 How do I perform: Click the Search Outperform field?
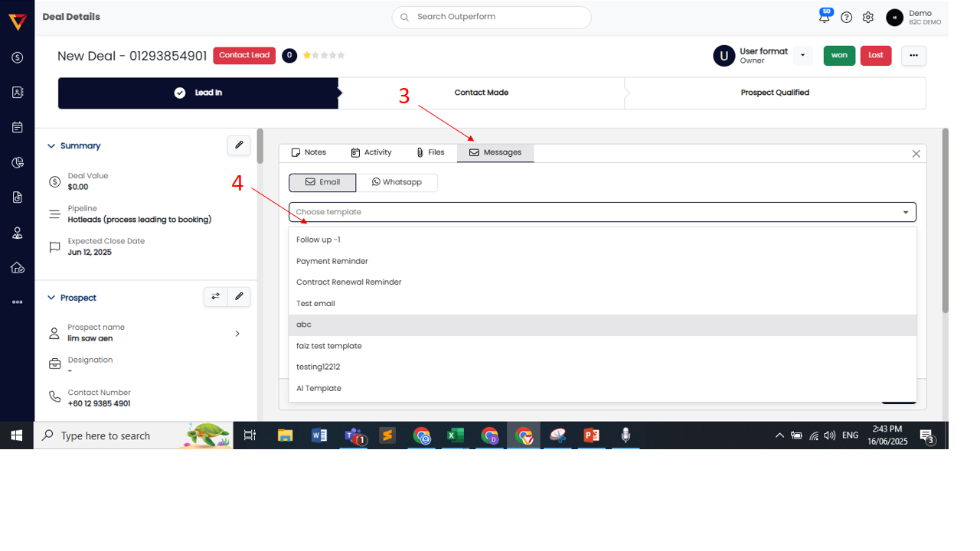(492, 18)
